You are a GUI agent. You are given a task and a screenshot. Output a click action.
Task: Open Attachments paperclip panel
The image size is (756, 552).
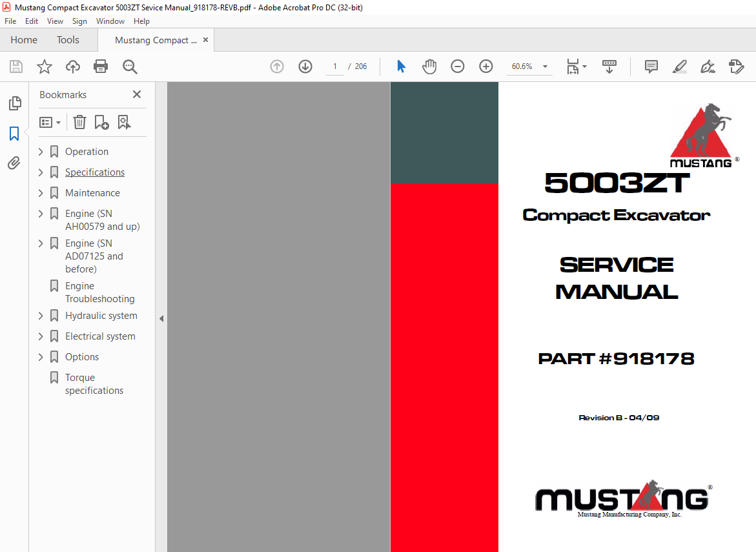click(x=14, y=163)
